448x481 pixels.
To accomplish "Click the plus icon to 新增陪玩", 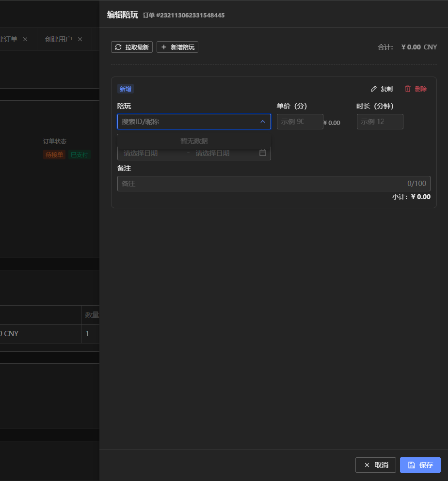I will point(164,47).
